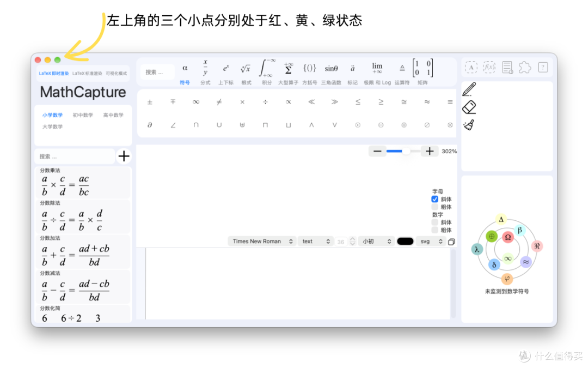The image size is (588, 368).
Task: Insert the logical and ∧ symbol
Action: pyautogui.click(x=311, y=125)
